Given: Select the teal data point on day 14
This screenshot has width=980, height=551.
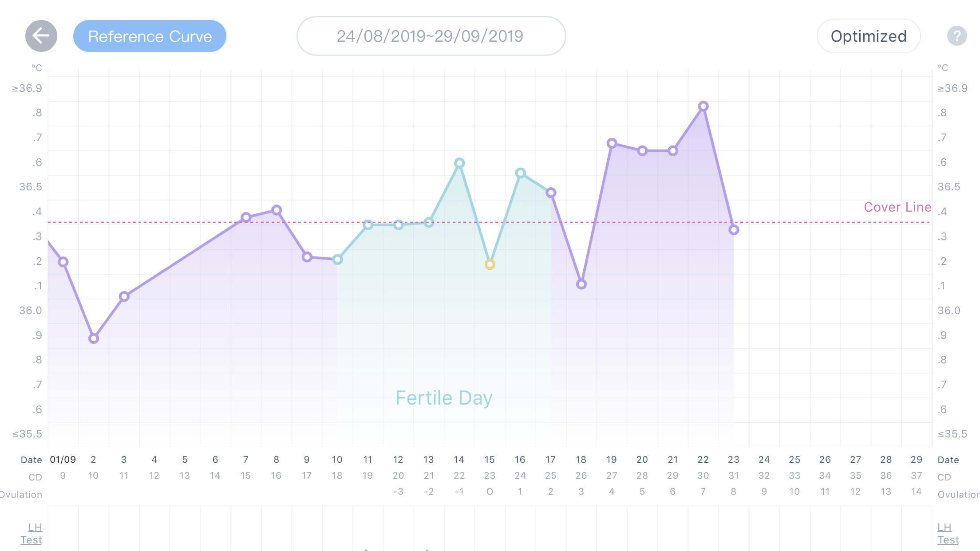Looking at the screenshot, I should point(459,163).
